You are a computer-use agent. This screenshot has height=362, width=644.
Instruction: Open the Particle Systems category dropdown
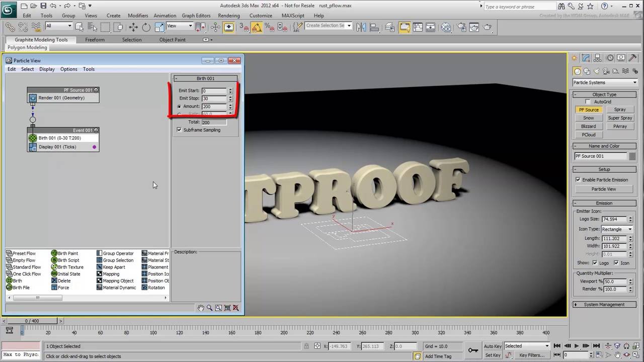[605, 82]
